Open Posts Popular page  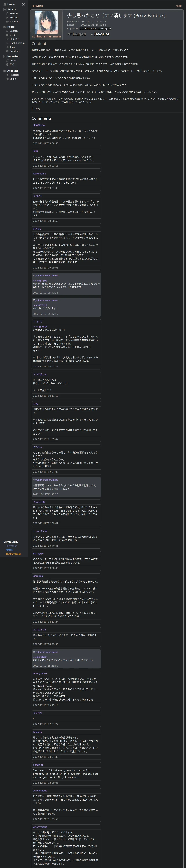point(14,39)
